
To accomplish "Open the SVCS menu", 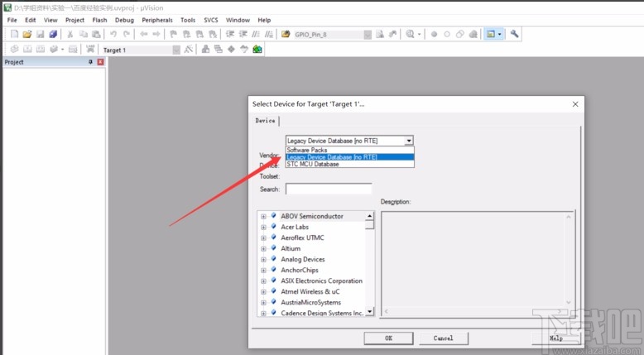I will pos(211,20).
